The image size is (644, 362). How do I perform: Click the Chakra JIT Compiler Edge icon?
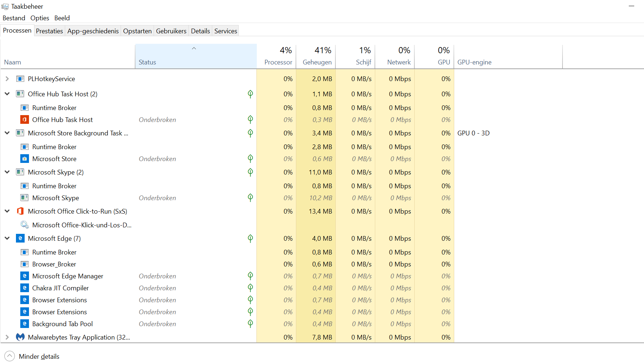click(x=24, y=288)
